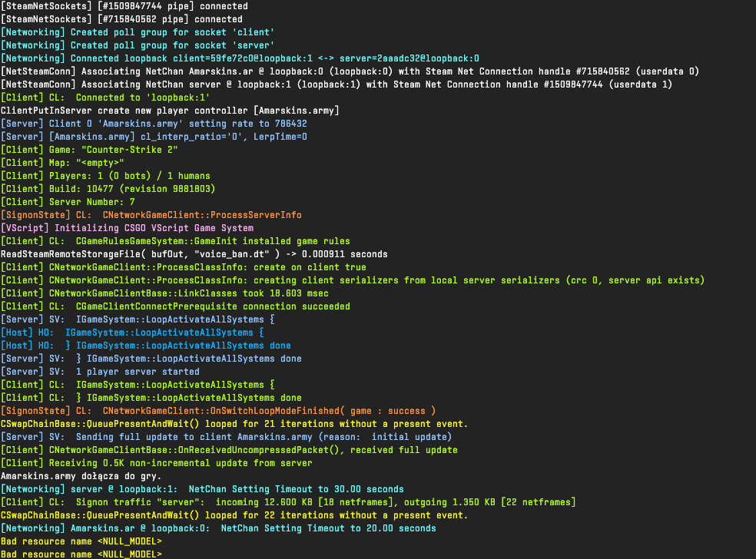Click log line "Created poll group for socket 'client'"

138,32
